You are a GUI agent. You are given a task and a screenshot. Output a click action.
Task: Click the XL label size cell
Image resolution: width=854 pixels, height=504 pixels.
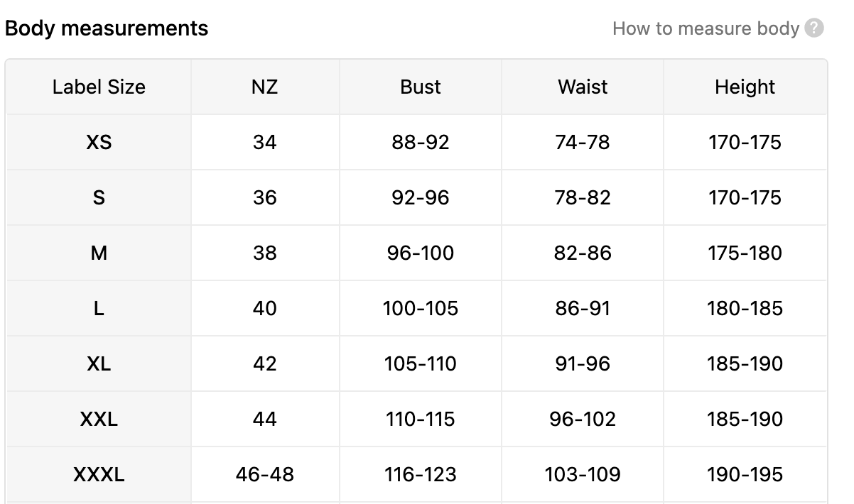point(99,363)
